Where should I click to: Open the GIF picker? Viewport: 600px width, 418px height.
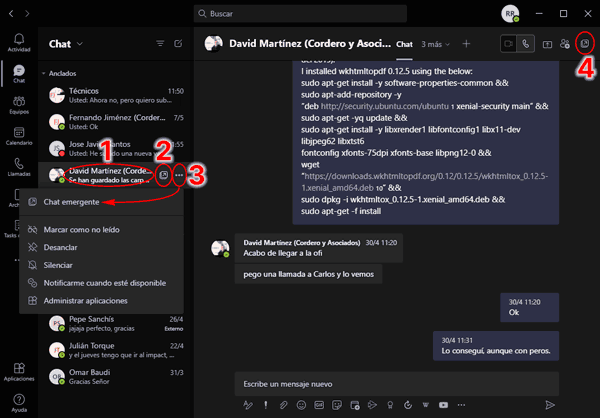tap(319, 405)
